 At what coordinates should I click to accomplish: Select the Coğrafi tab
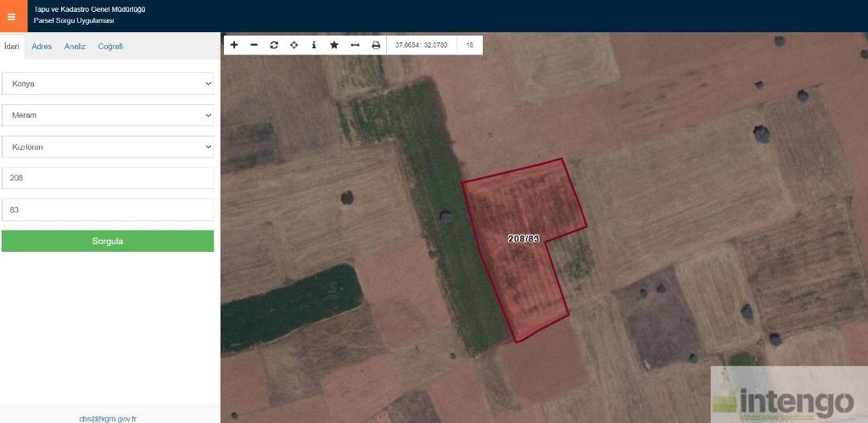pos(110,47)
